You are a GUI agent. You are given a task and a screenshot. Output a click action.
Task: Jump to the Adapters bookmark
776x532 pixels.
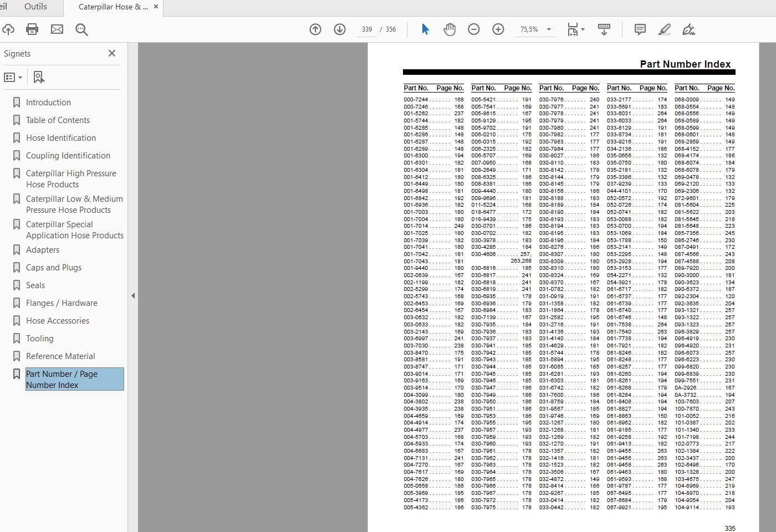coord(43,250)
